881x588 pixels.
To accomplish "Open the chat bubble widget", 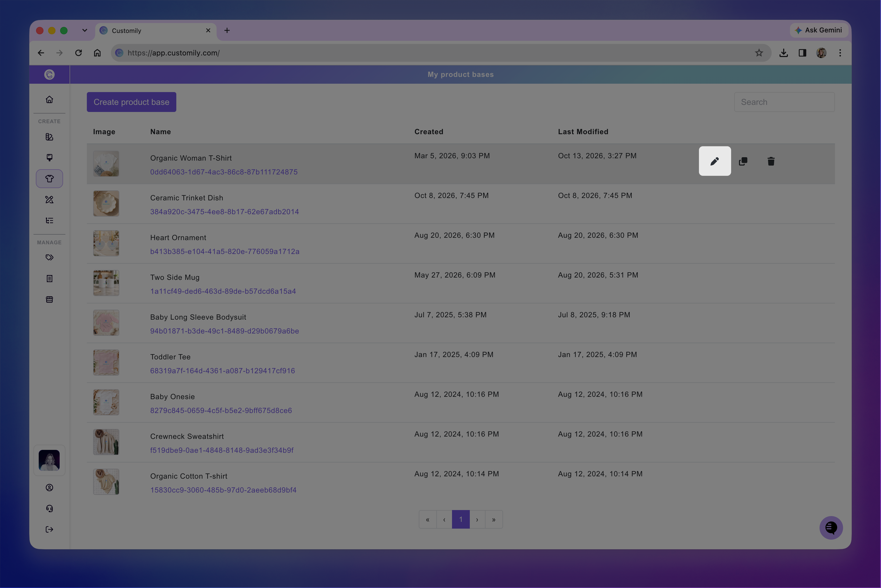I will coord(831,528).
